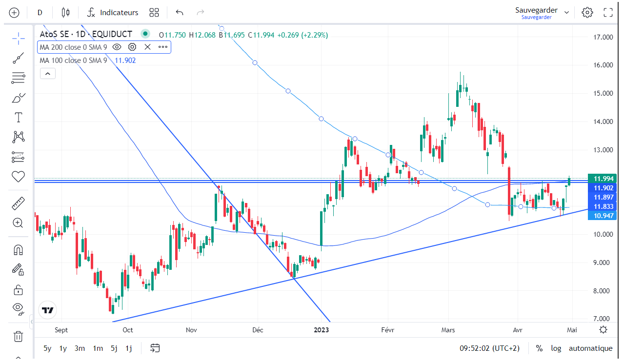Toggle MA 200 indicator visibility eye
This screenshot has height=364, width=624.
point(117,47)
